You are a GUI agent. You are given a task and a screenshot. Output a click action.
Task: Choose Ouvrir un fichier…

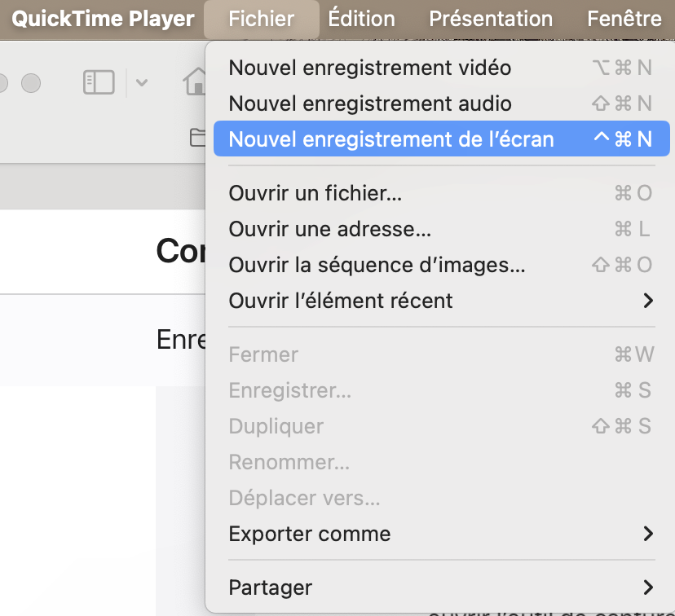click(x=315, y=193)
